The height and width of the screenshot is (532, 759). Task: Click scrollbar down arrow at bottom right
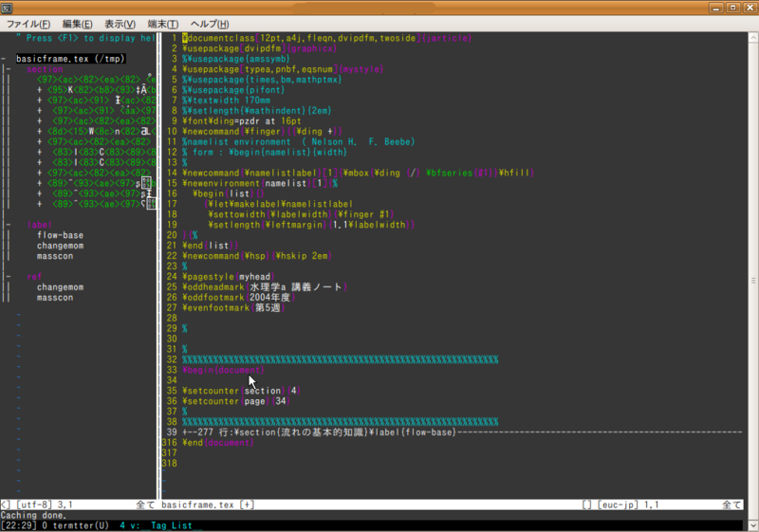pyautogui.click(x=753, y=525)
